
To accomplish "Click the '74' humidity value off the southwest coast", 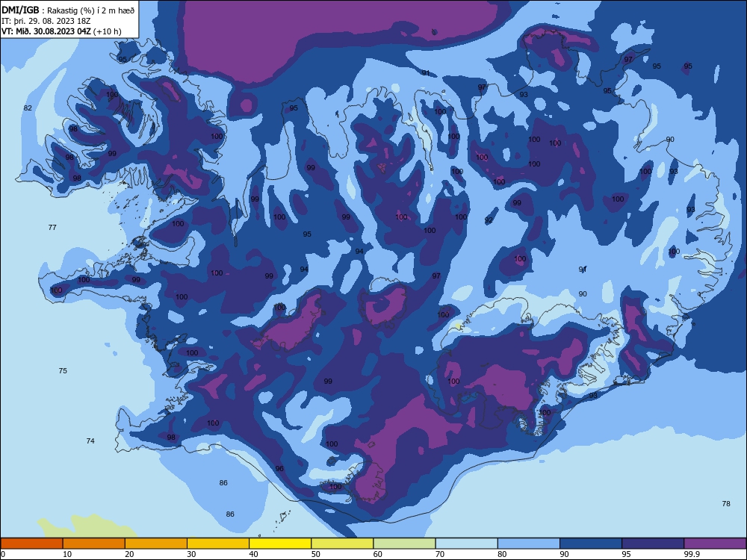I will point(90,441).
